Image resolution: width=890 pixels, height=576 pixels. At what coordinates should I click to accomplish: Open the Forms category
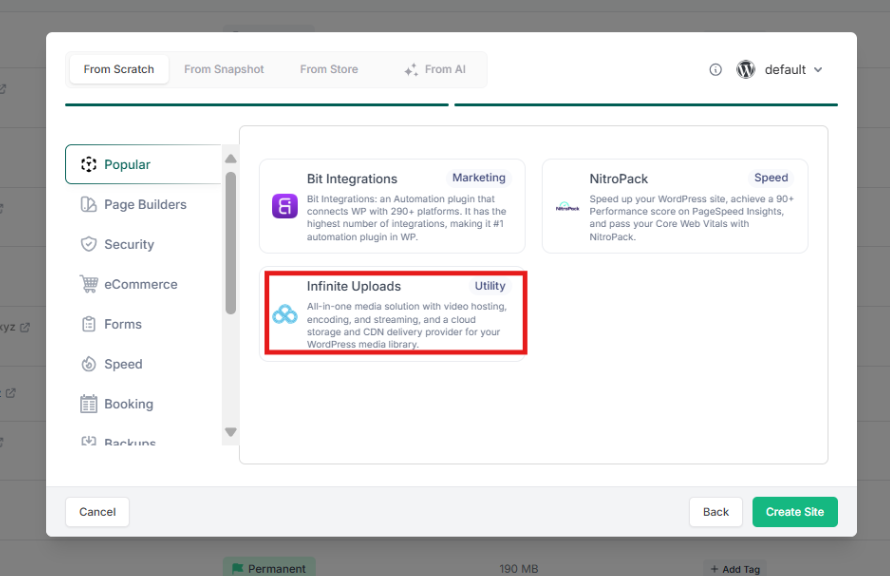pyautogui.click(x=111, y=324)
